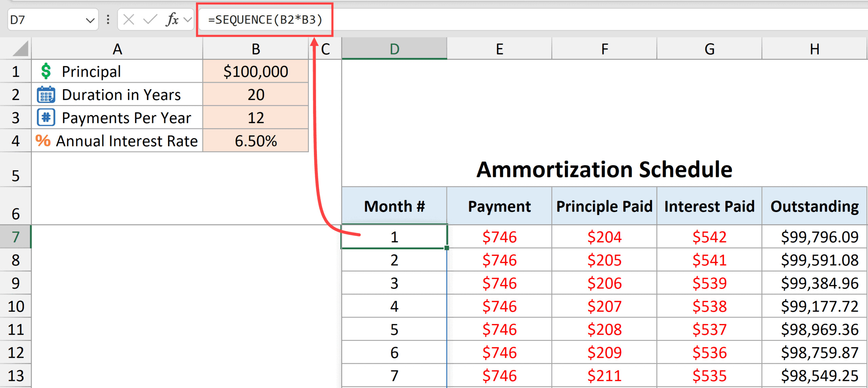This screenshot has height=388, width=868.
Task: Select column G header
Action: [709, 49]
